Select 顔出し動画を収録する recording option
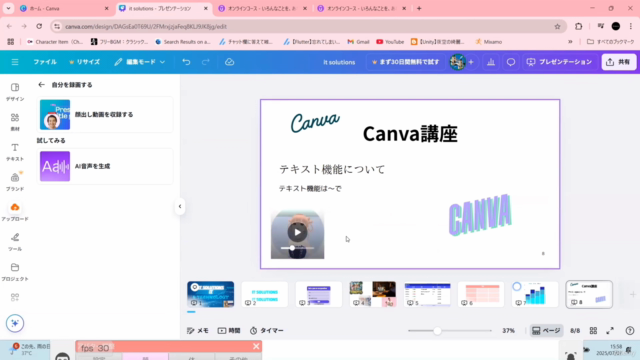The width and height of the screenshot is (640, 360). tap(105, 115)
